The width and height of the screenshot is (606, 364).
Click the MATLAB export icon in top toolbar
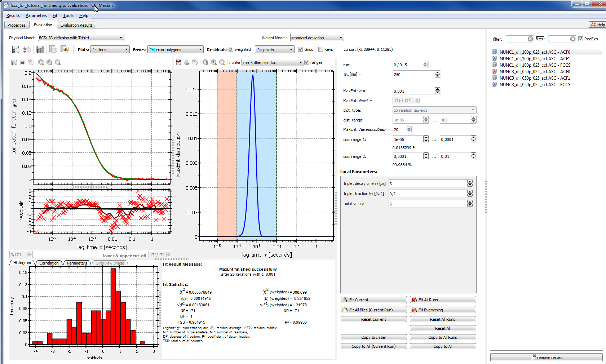point(65,49)
